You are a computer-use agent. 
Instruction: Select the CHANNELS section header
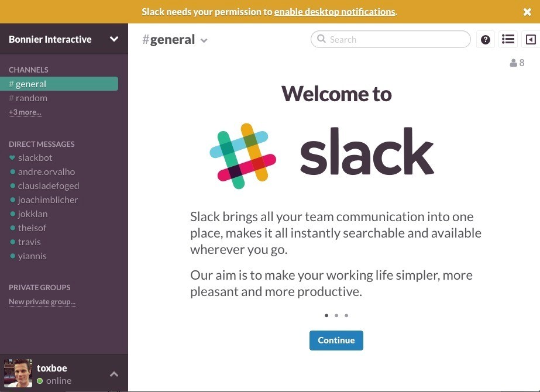[27, 70]
